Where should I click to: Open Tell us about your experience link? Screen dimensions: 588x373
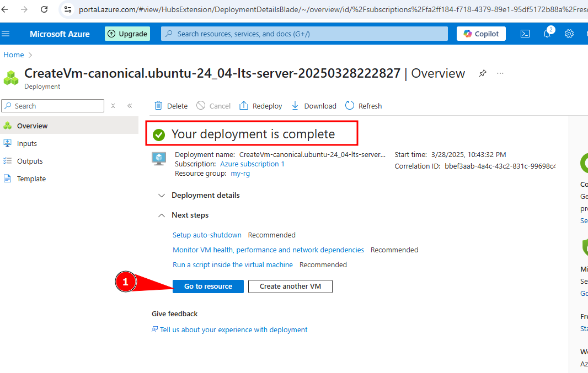click(234, 329)
